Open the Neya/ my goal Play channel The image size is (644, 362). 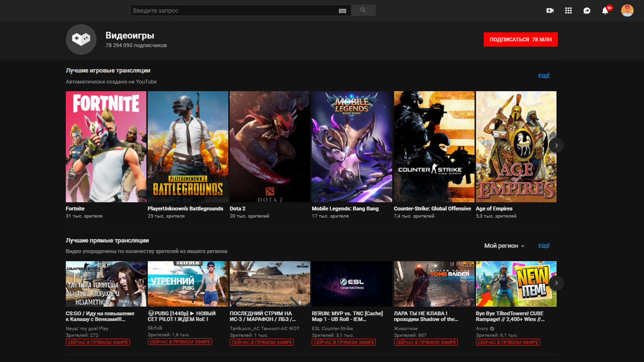[87, 329]
